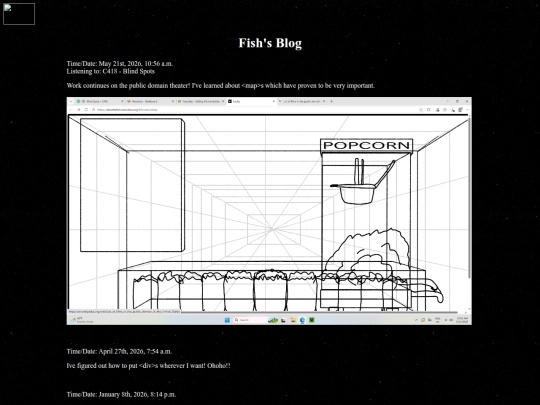Select the "January 8th, 2026, 8:14 p.m." date line

[x=121, y=394]
